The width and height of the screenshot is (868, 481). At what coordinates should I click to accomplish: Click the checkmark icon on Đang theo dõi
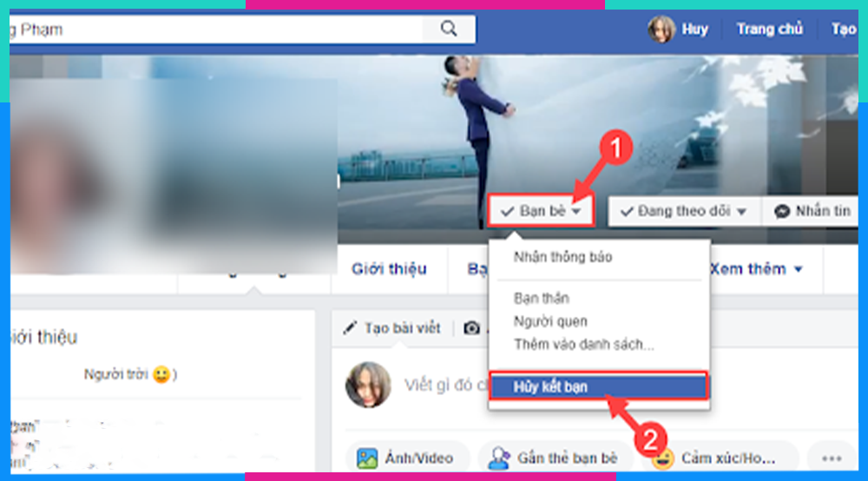coord(627,212)
